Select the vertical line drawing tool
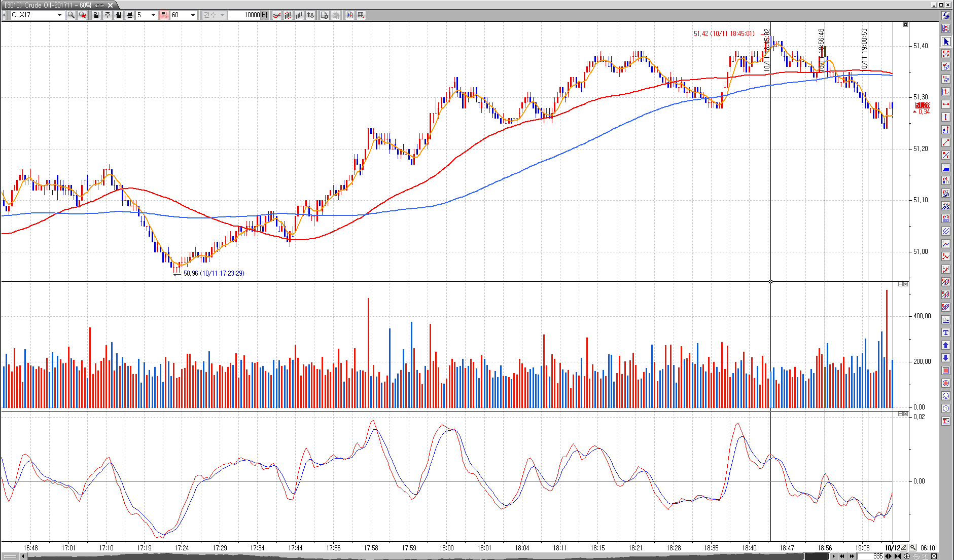This screenshot has width=954, height=560. click(x=946, y=117)
